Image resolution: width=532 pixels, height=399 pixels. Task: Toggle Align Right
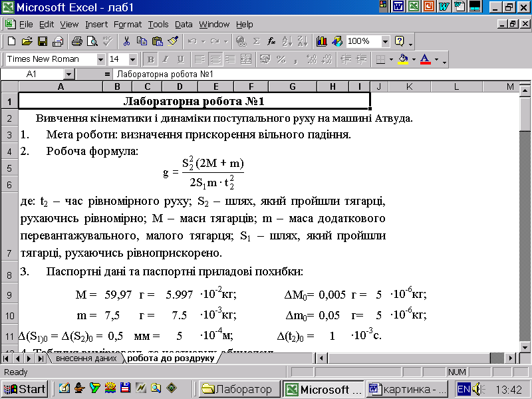230,59
